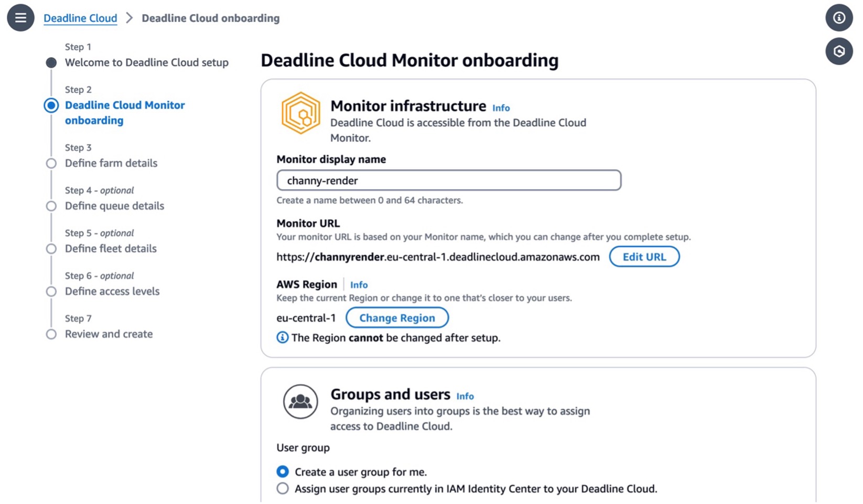The width and height of the screenshot is (863, 504).
Task: Open the info panel icon at top right
Action: pos(839,18)
